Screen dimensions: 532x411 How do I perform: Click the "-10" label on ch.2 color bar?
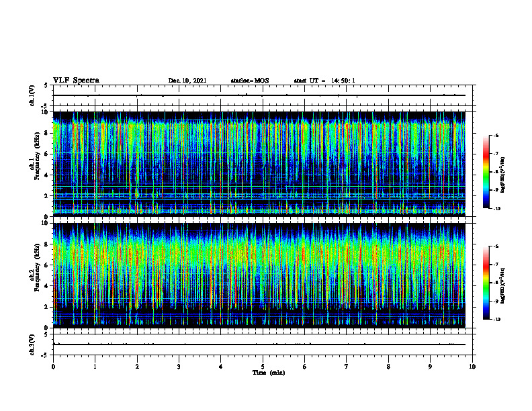[496, 320]
